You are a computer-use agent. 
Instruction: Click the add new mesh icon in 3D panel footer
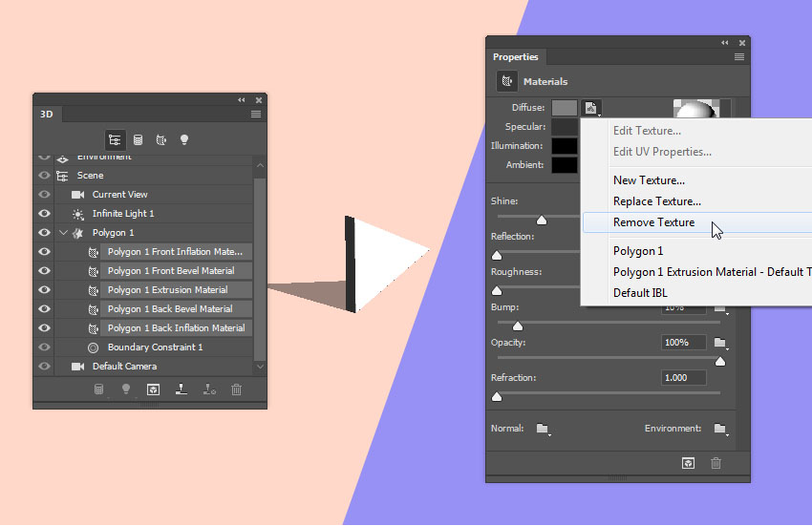tap(98, 389)
